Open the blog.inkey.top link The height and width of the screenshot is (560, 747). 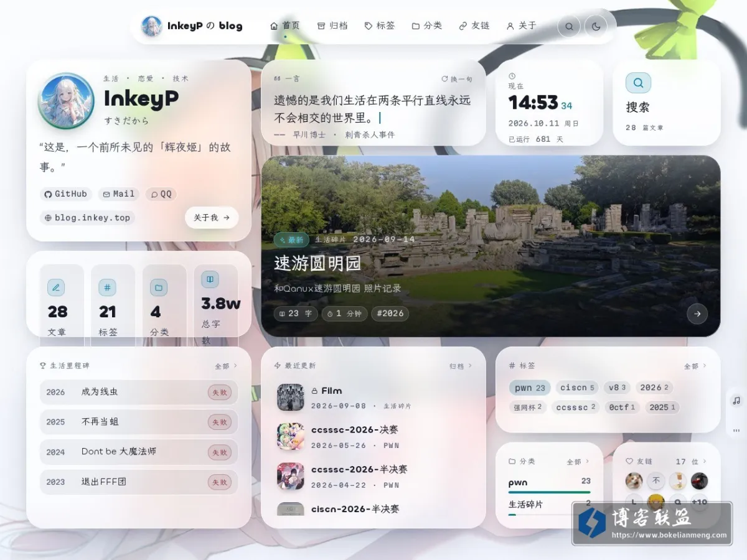[87, 218]
